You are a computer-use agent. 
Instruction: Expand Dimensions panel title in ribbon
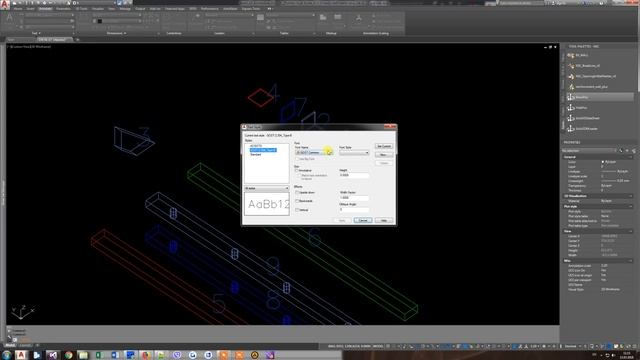116,33
